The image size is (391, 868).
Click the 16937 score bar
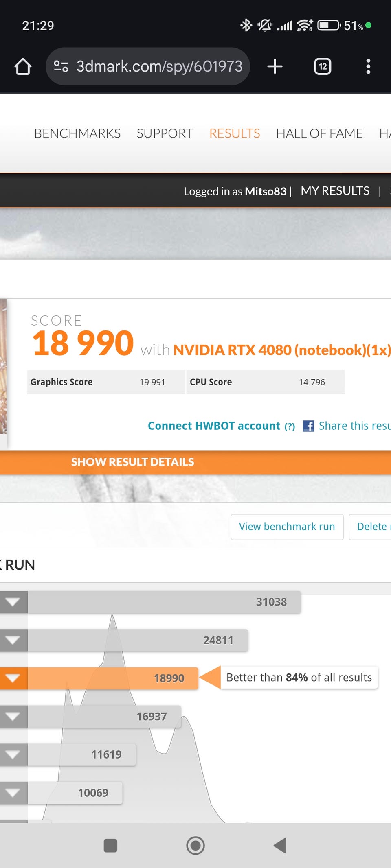click(x=104, y=716)
